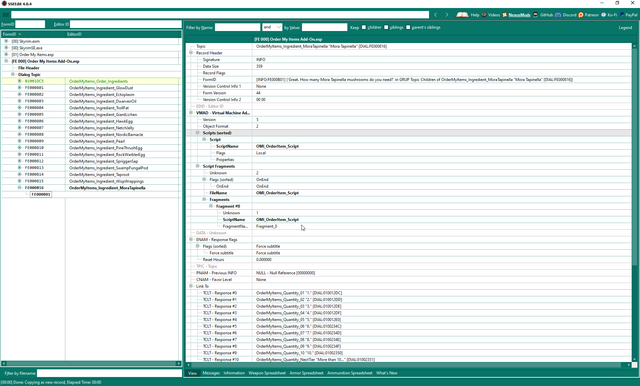Screen dimensions: 640x386
Task: Expand the Skyrim.esm tree node
Action: pos(6,41)
